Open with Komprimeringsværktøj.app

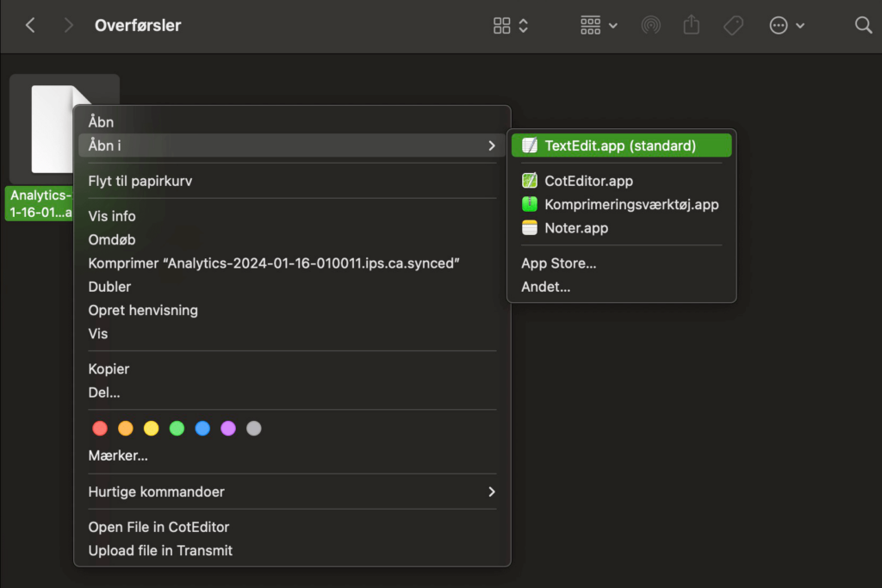[x=622, y=205]
